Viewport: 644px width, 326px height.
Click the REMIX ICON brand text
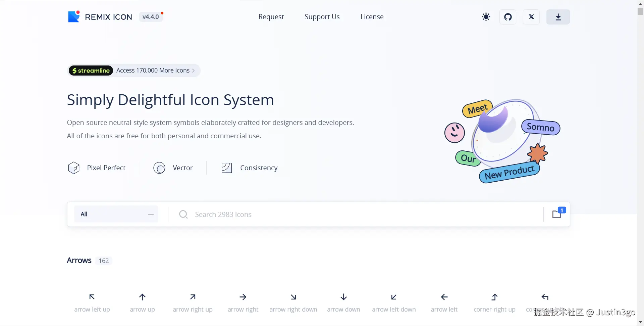109,17
